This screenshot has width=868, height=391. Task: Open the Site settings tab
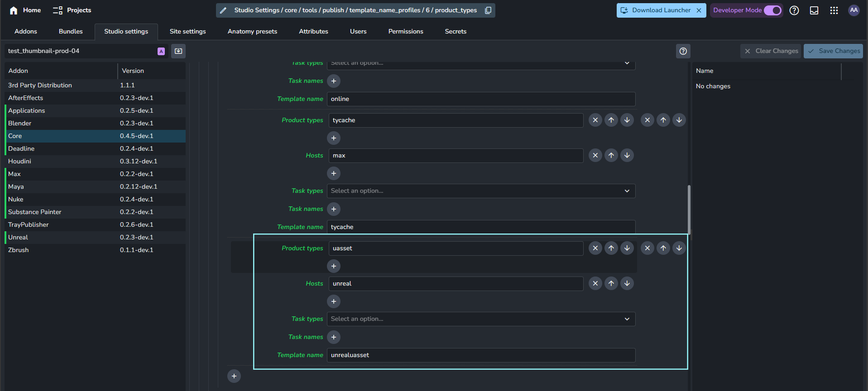(188, 32)
